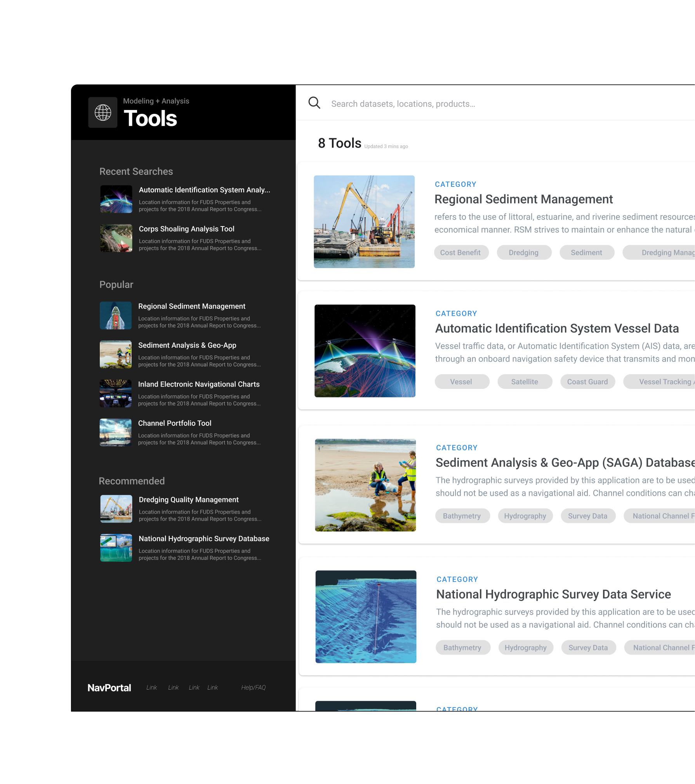Select the Coast Guard tag
695x784 pixels.
click(x=587, y=382)
